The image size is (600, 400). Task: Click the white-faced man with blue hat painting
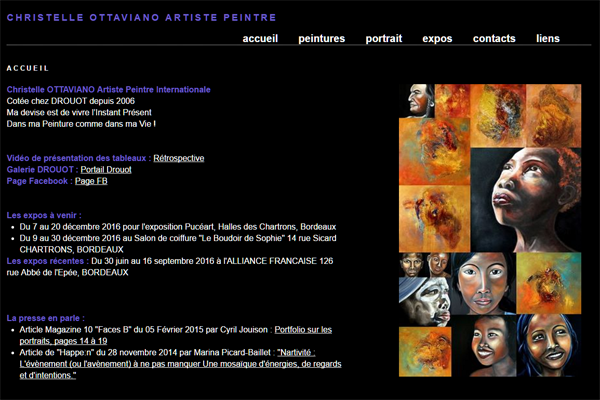click(425, 302)
